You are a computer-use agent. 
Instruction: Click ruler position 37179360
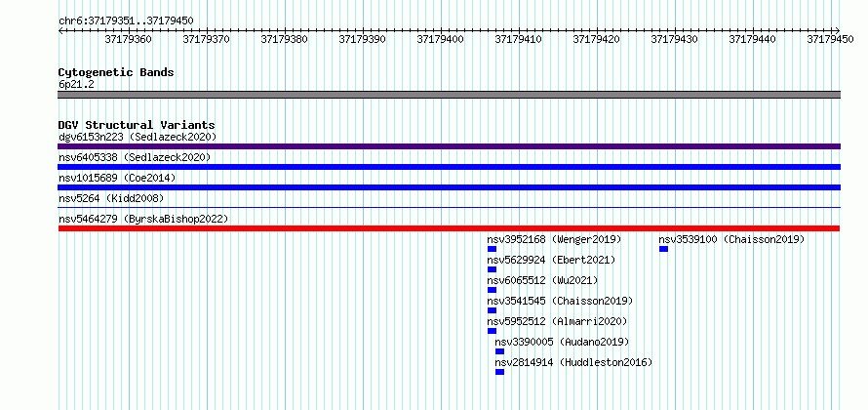[128, 39]
